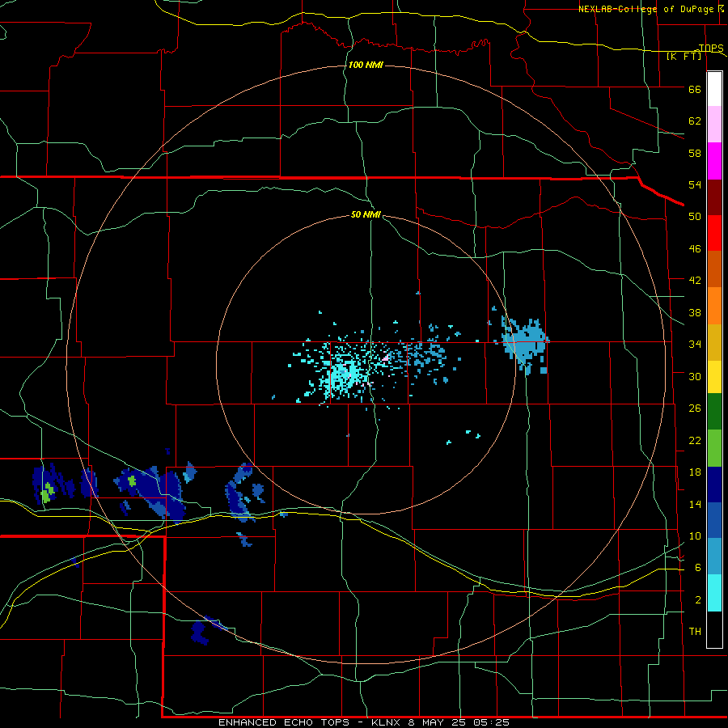Screen dimensions: 728x728
Task: Click the legend value "38"
Action: 695,312
